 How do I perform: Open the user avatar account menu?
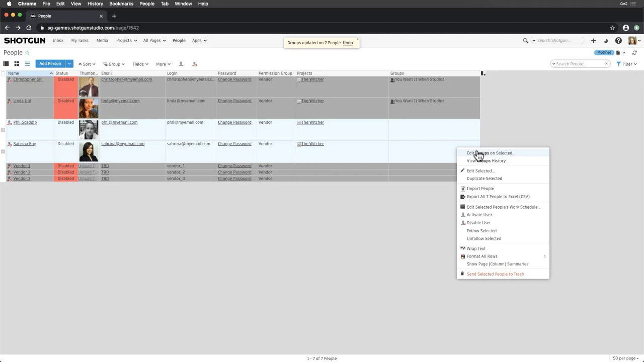coord(634,41)
